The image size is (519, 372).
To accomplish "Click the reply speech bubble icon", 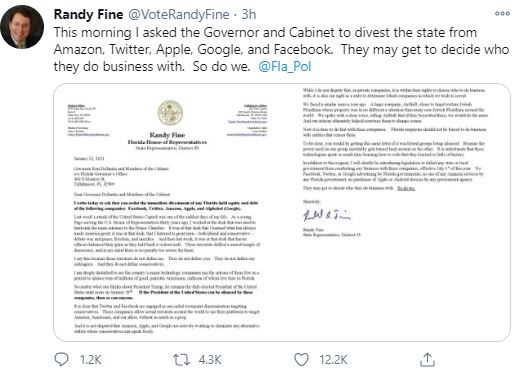I will (x=61, y=359).
